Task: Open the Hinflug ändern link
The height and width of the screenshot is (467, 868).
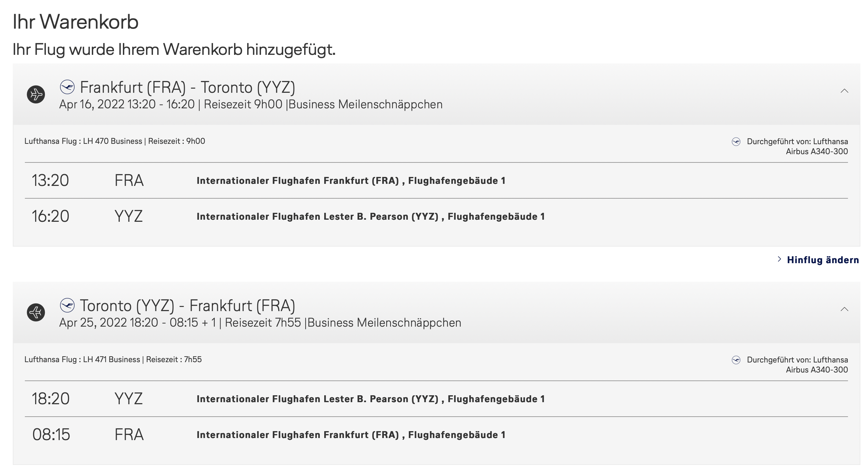Action: (x=823, y=260)
